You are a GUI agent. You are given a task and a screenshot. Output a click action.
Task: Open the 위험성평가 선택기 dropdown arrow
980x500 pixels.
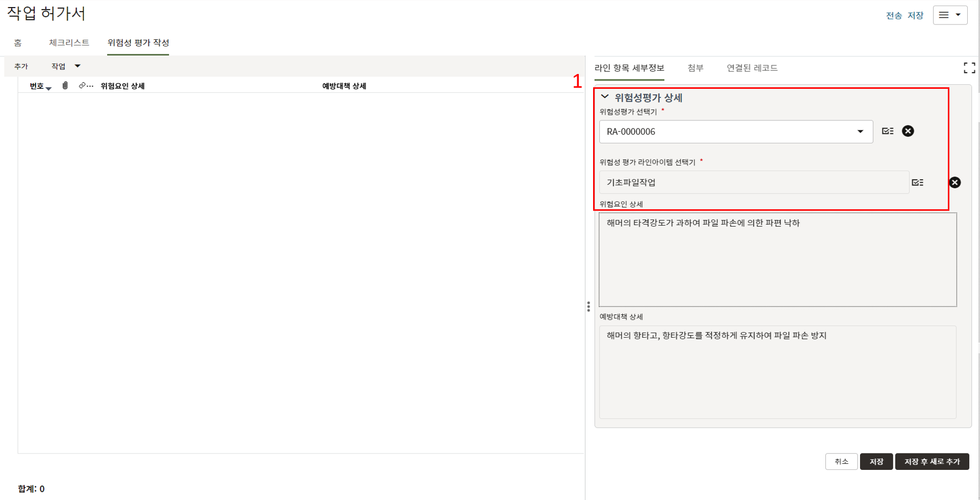click(x=860, y=132)
